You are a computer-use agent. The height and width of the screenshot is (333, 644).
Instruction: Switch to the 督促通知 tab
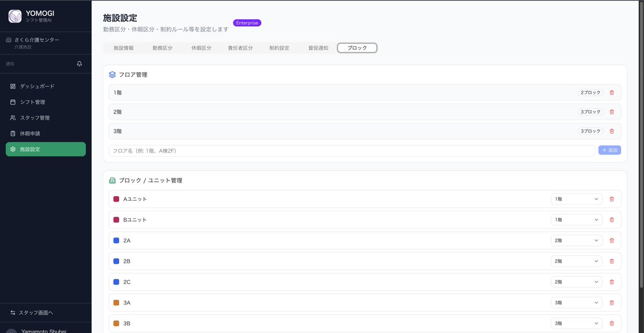coord(318,48)
